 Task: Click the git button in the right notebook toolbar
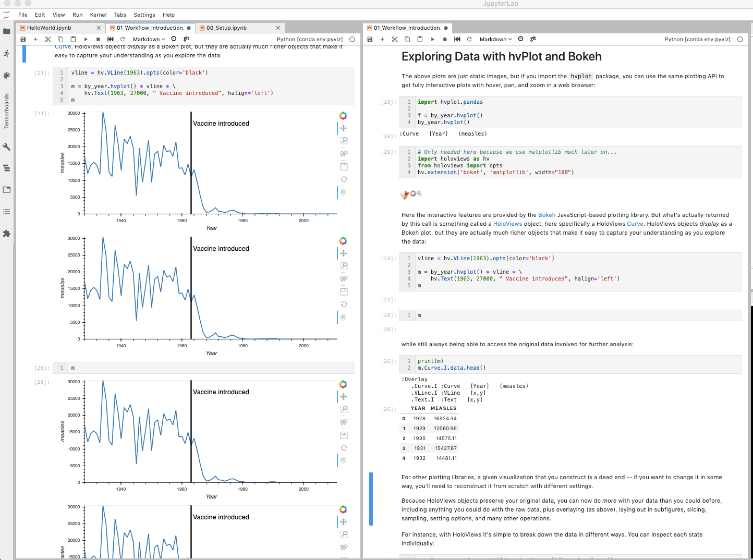coord(533,39)
